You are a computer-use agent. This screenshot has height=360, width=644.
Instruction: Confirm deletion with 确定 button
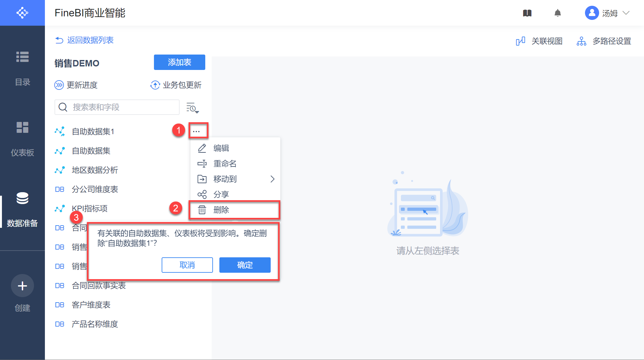[245, 265]
